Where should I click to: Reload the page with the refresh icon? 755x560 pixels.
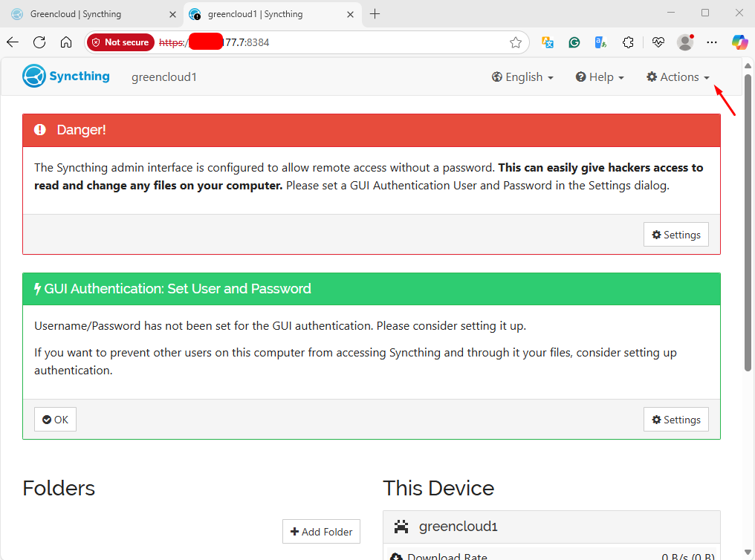39,42
